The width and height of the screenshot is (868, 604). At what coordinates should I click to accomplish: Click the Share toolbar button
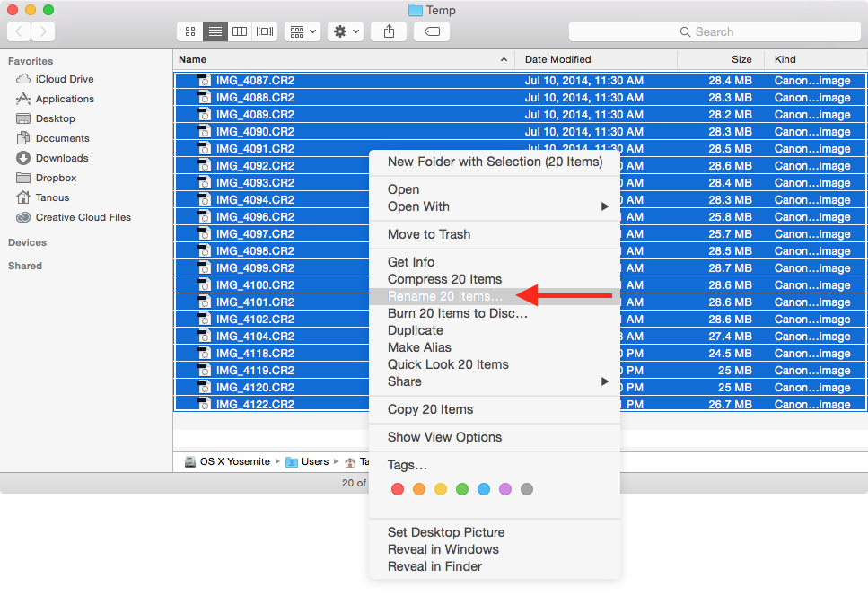390,31
